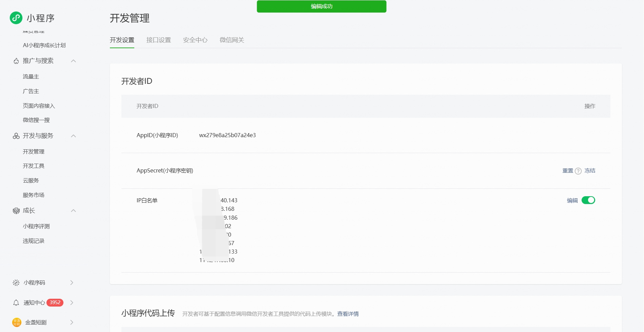Image resolution: width=644 pixels, height=332 pixels.
Task: Click 重置 to reset AppSecret
Action: [x=568, y=171]
